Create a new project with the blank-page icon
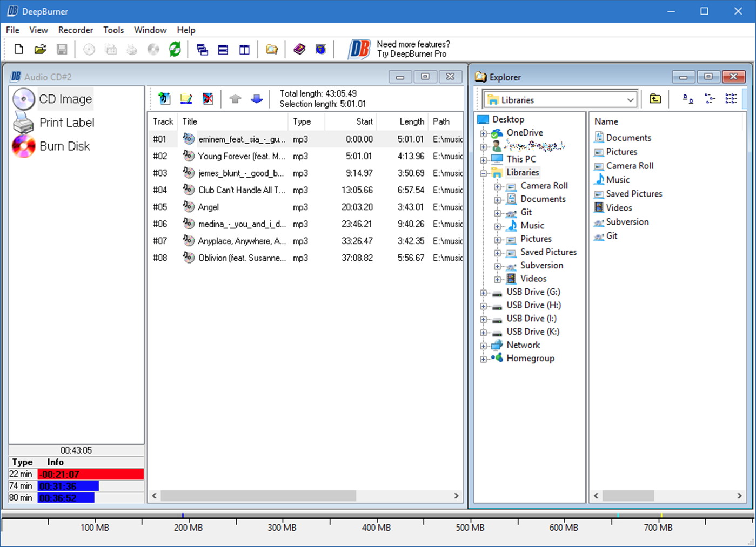Screen dimensions: 756x547 (x=19, y=50)
